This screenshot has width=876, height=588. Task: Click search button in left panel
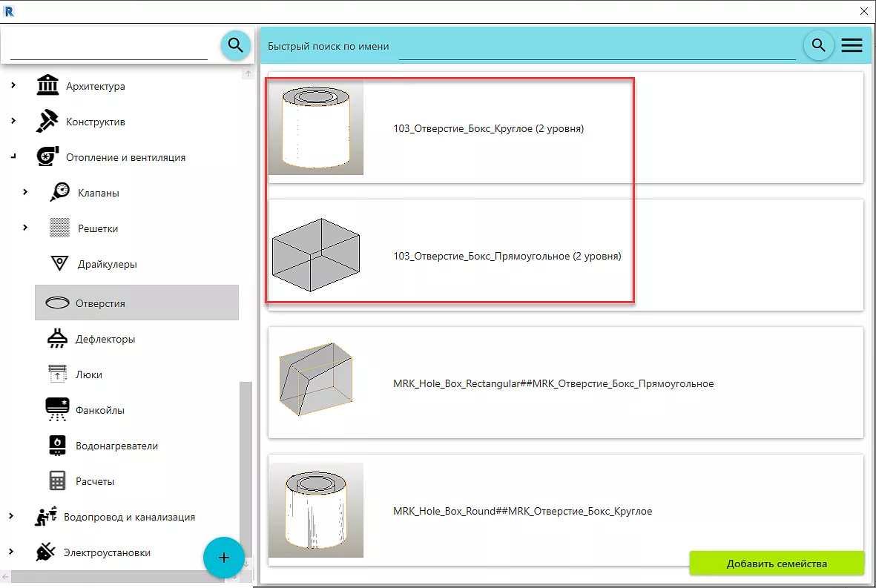point(236,45)
